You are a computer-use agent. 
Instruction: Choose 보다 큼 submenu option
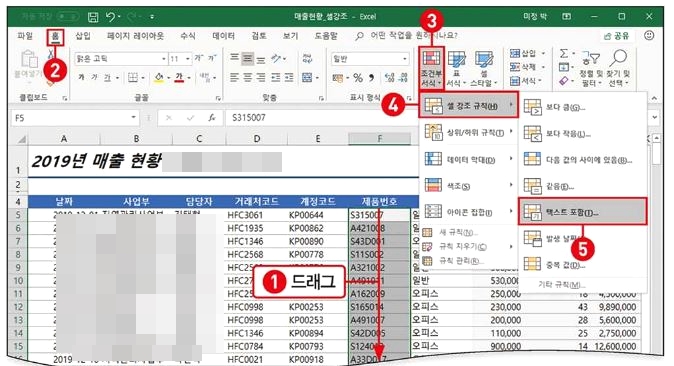(x=582, y=108)
